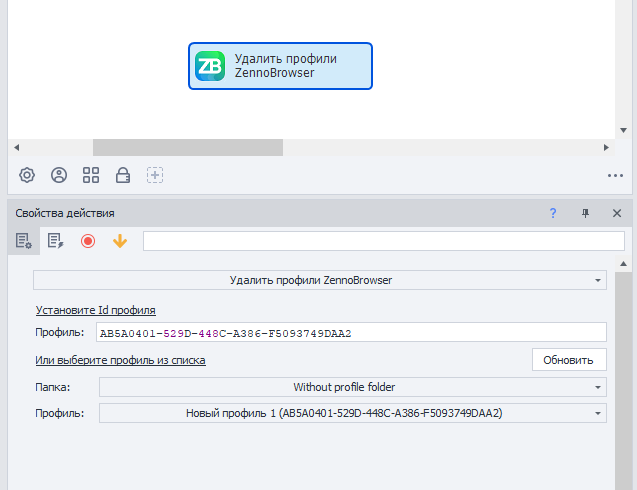Screen dimensions: 637x490
Task: Click the properties panel scroll up arrow
Action: point(623,264)
